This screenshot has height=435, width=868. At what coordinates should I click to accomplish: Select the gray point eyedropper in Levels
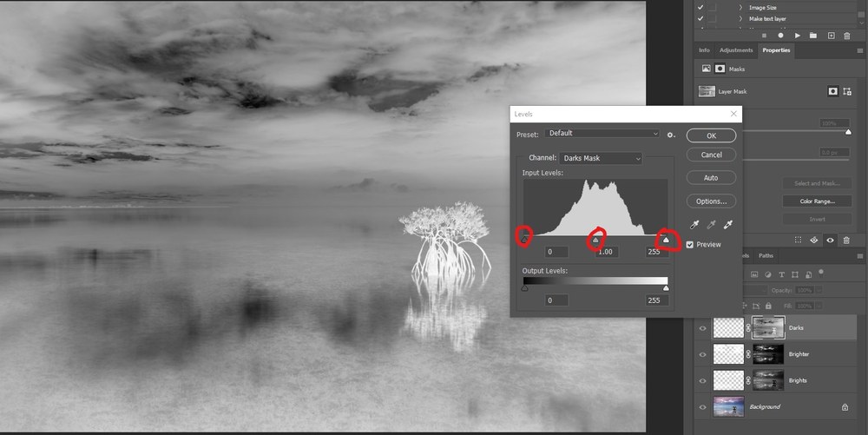coord(712,224)
